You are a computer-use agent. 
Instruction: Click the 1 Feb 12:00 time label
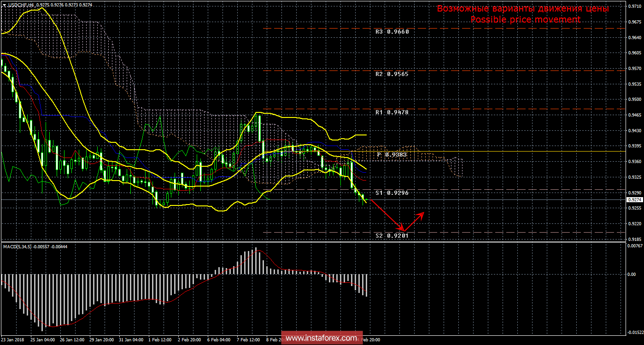click(161, 340)
